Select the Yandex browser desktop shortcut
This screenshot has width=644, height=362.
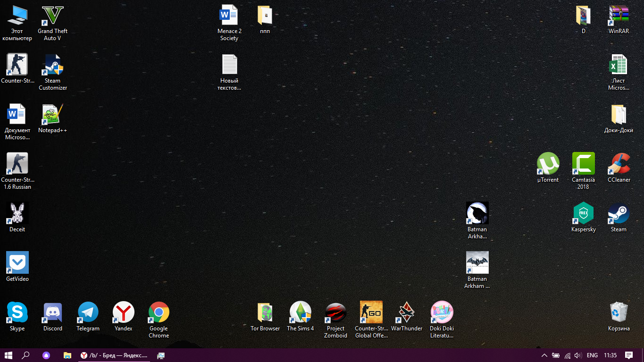[123, 317]
